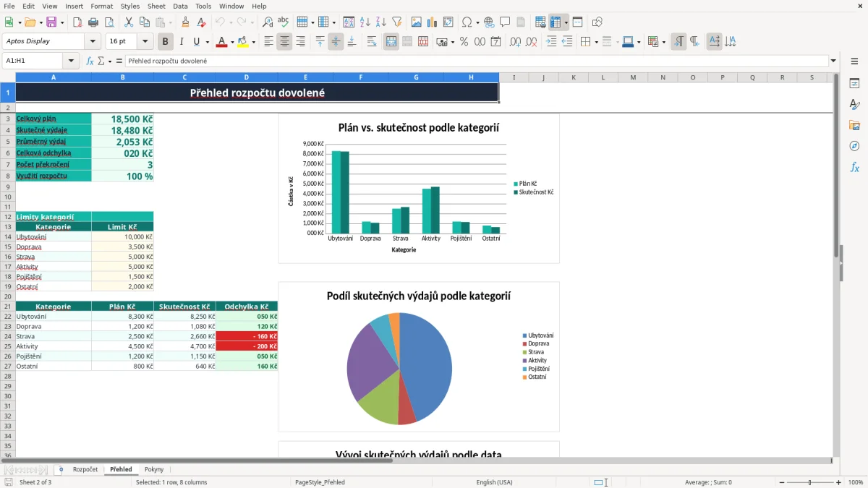Open the Styles menu
This screenshot has width=868, height=488.
130,6
